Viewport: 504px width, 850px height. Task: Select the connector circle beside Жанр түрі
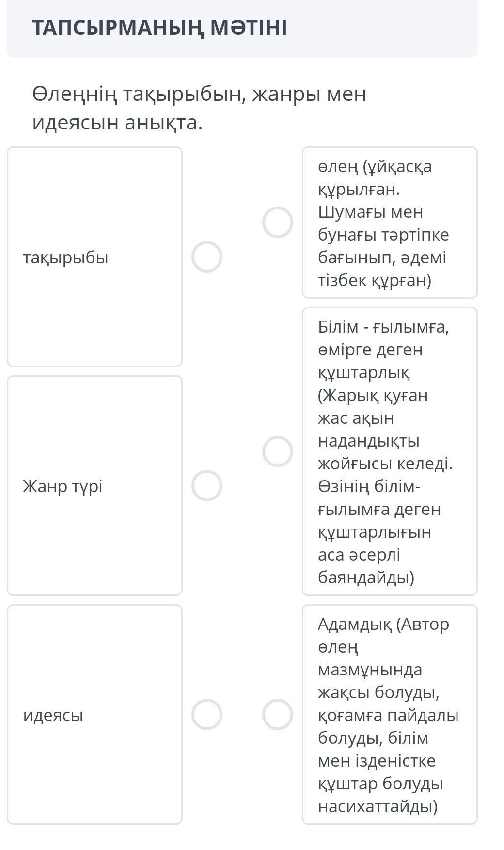click(207, 486)
